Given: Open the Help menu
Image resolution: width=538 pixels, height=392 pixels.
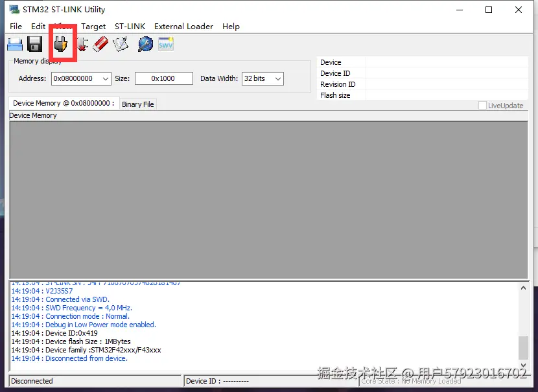Looking at the screenshot, I should click(231, 27).
